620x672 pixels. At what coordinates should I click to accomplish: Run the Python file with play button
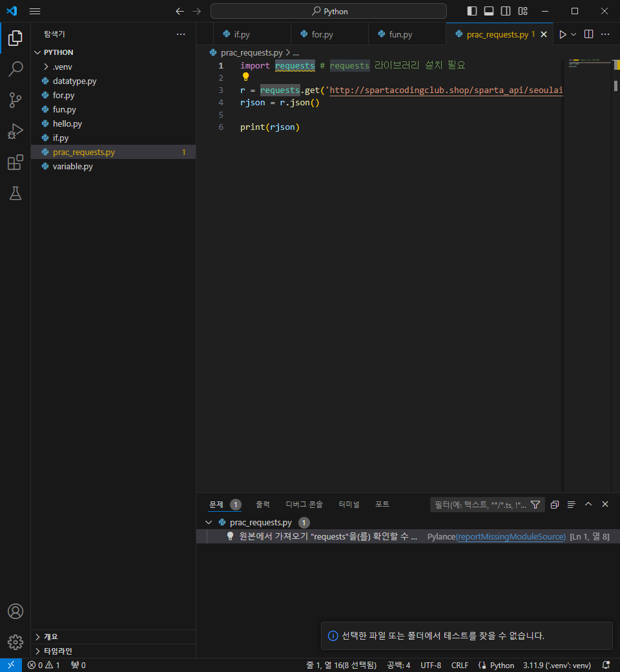point(563,34)
